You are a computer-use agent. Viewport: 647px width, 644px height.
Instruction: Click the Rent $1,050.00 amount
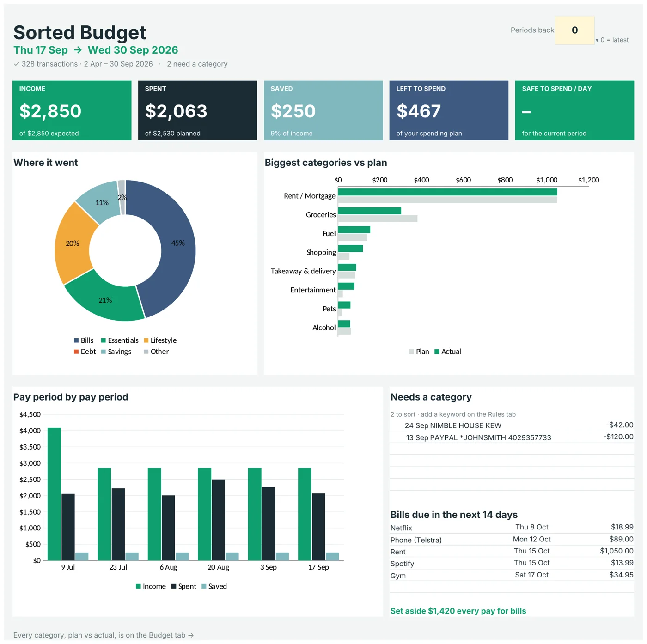[x=616, y=551]
